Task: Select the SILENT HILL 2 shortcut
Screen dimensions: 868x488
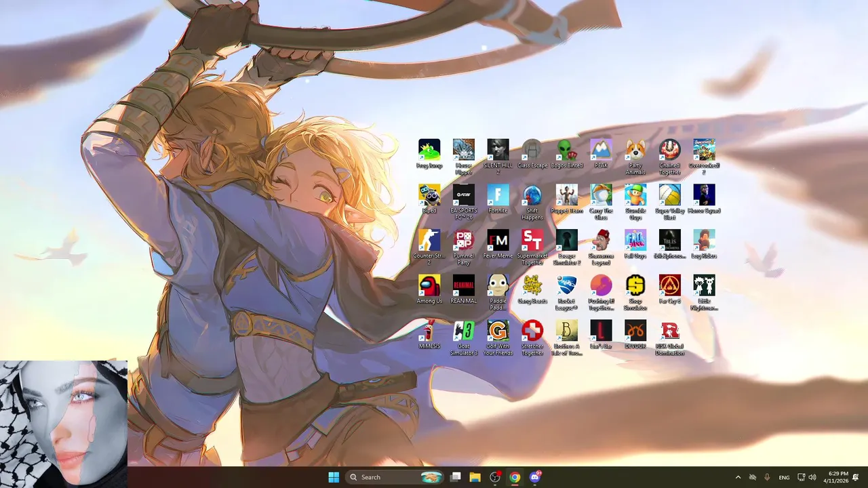Action: pos(498,157)
